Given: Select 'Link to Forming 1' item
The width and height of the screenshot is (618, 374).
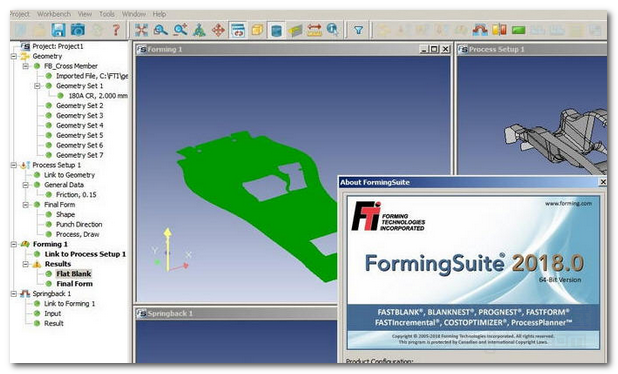Looking at the screenshot, I should coord(69,303).
